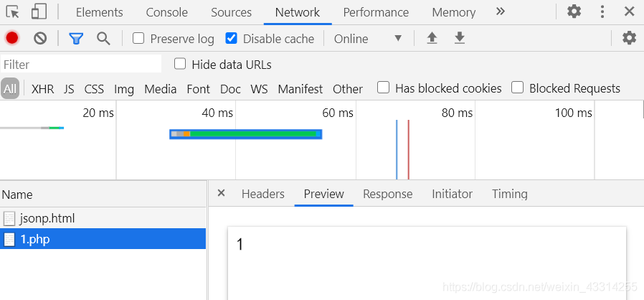The image size is (644, 300).
Task: Stop recording with the red record button
Action: (12, 38)
